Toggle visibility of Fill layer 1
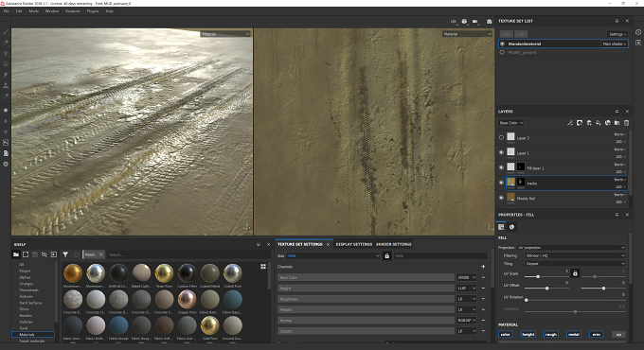The image size is (644, 350). (x=502, y=167)
